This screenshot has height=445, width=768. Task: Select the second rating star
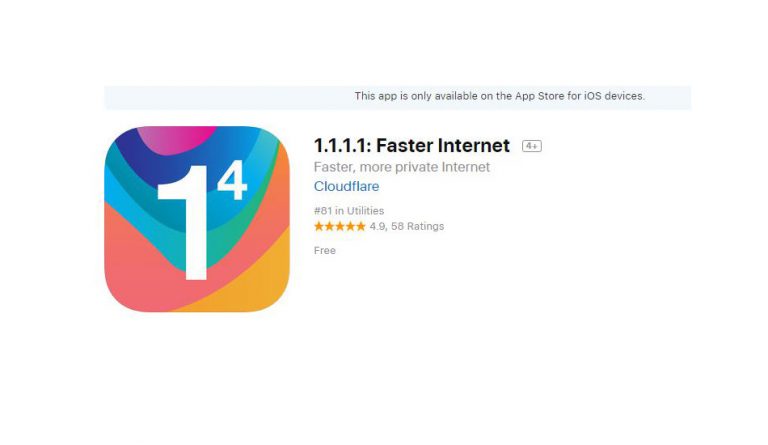click(x=330, y=226)
